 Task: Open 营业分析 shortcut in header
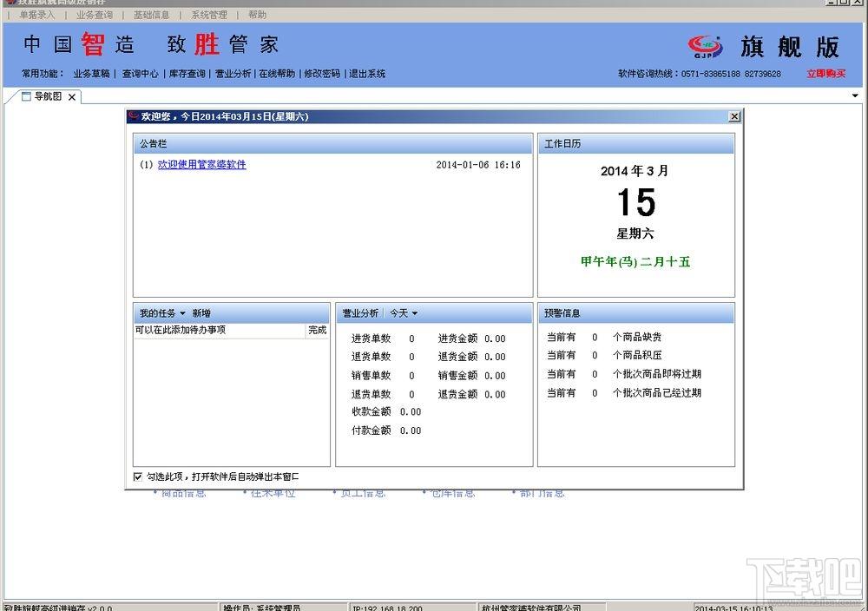pos(233,74)
